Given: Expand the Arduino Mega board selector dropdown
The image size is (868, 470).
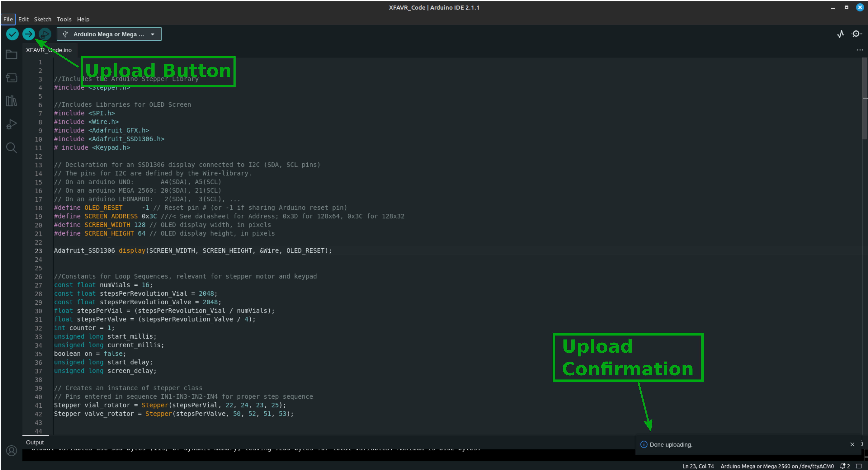Looking at the screenshot, I should [x=153, y=34].
